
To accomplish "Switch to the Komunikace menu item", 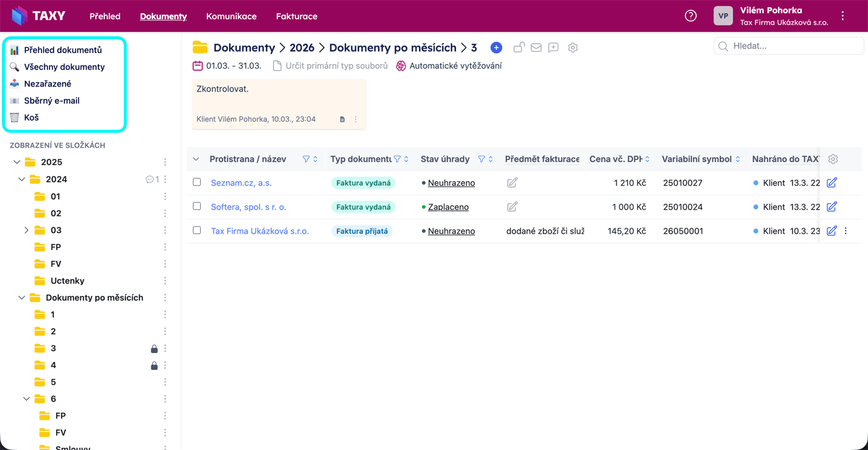I will pos(231,16).
